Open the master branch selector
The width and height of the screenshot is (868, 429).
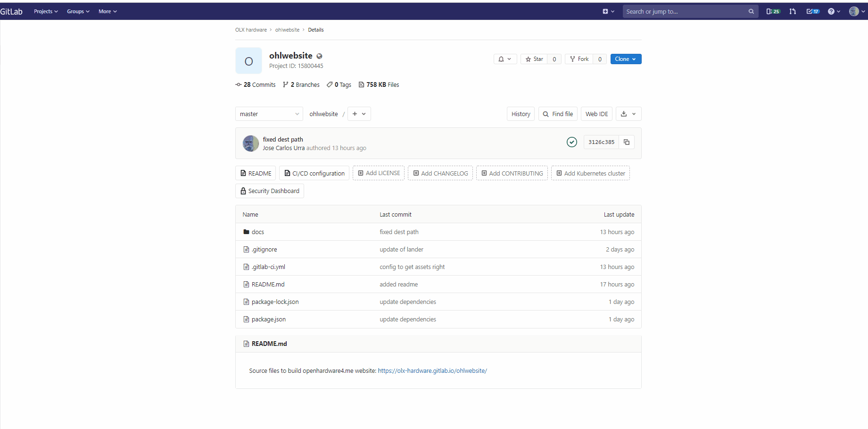point(269,114)
